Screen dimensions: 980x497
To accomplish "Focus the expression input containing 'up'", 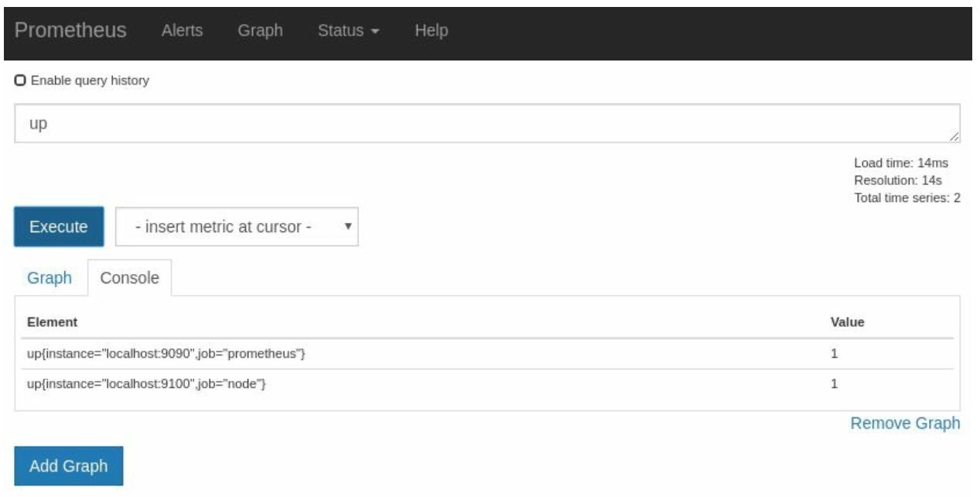I will pyautogui.click(x=487, y=124).
